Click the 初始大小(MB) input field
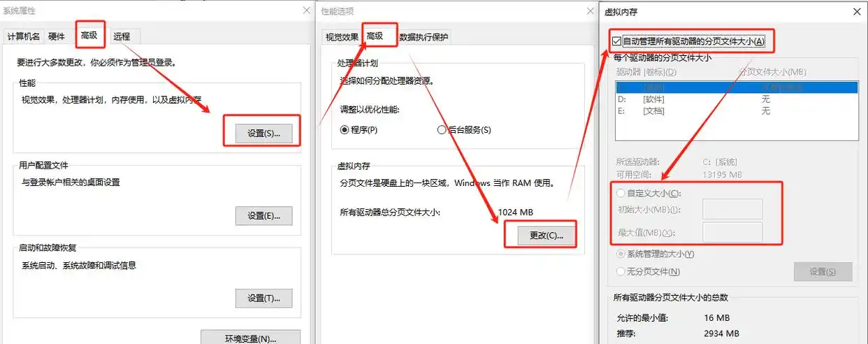This screenshot has width=868, height=344. pyautogui.click(x=732, y=209)
